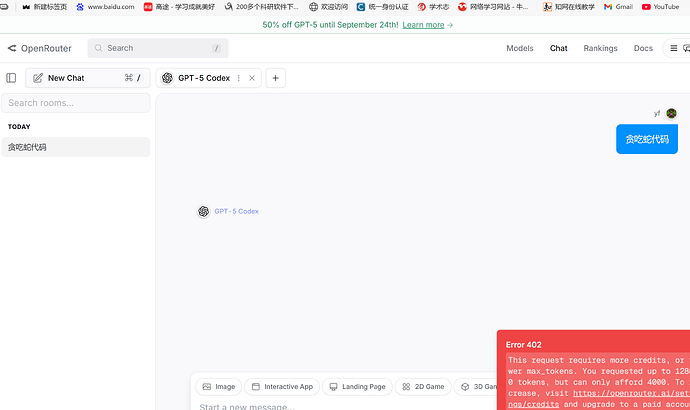Open the Chat page
Viewport: 690px width, 410px height.
click(x=558, y=48)
